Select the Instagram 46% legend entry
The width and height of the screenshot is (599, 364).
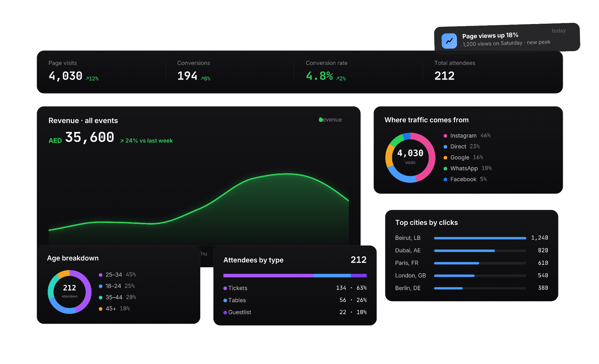tap(467, 136)
